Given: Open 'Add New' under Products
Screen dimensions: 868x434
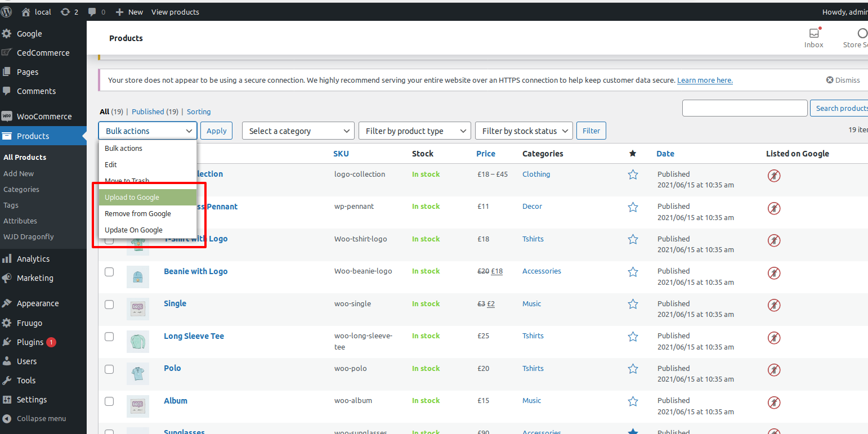Looking at the screenshot, I should pyautogui.click(x=19, y=173).
